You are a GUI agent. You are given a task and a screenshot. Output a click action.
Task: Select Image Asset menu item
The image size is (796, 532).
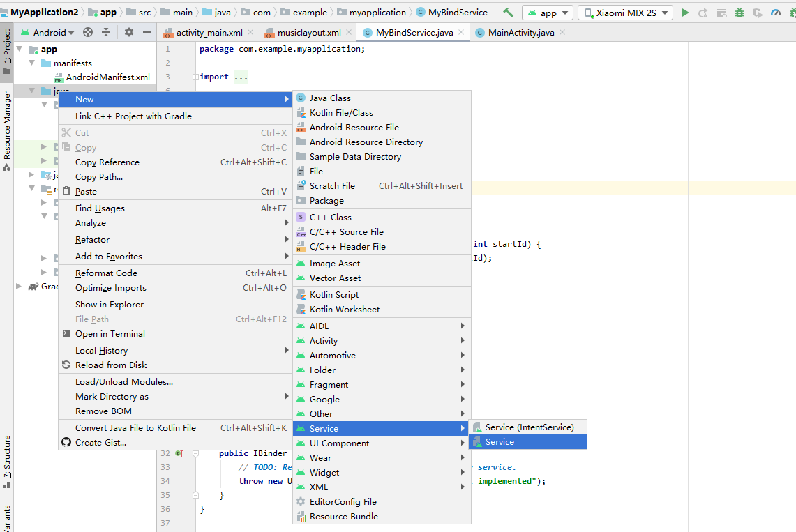pyautogui.click(x=382, y=264)
